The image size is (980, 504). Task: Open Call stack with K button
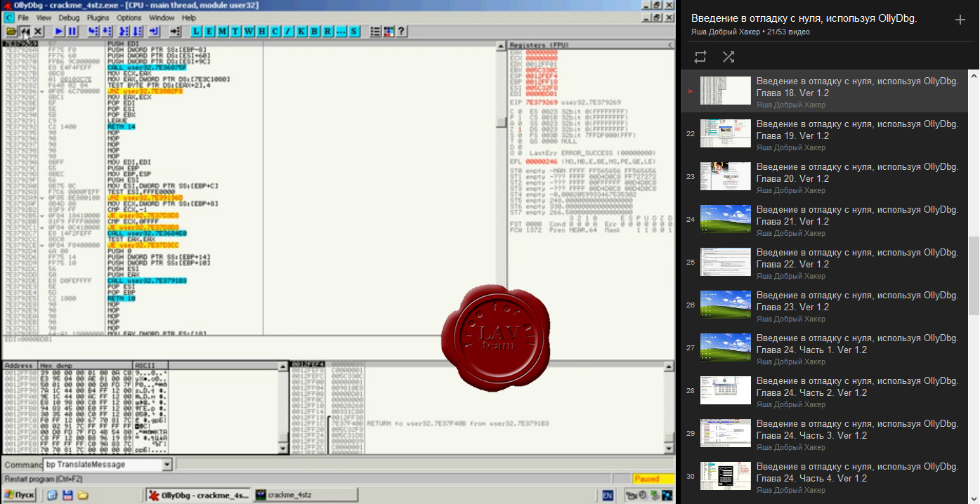point(301,31)
